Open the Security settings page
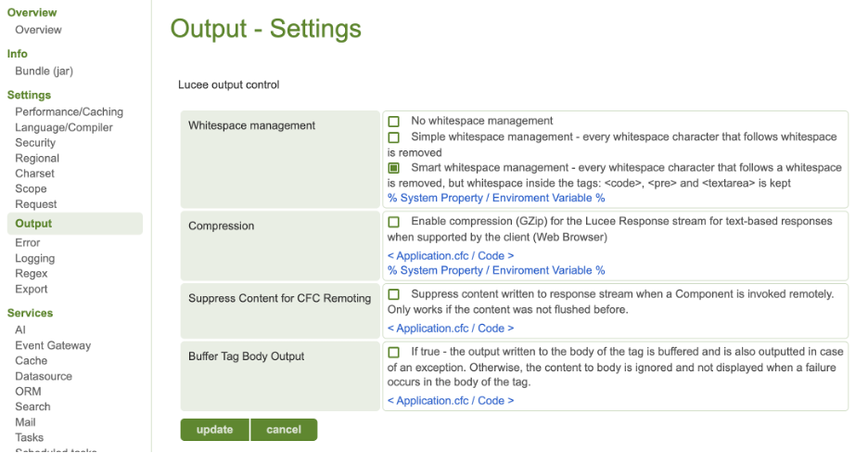Image resolution: width=868 pixels, height=453 pixels. (35, 143)
